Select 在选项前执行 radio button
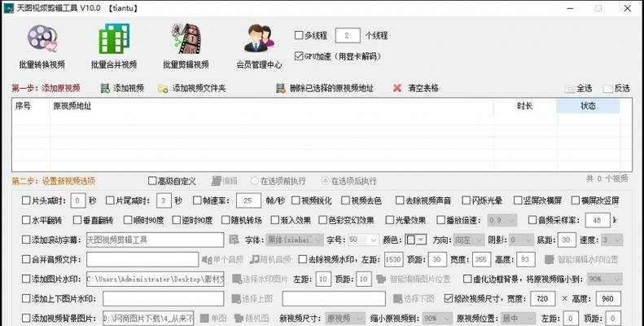Screen dimensions: 644x326 click(x=255, y=181)
